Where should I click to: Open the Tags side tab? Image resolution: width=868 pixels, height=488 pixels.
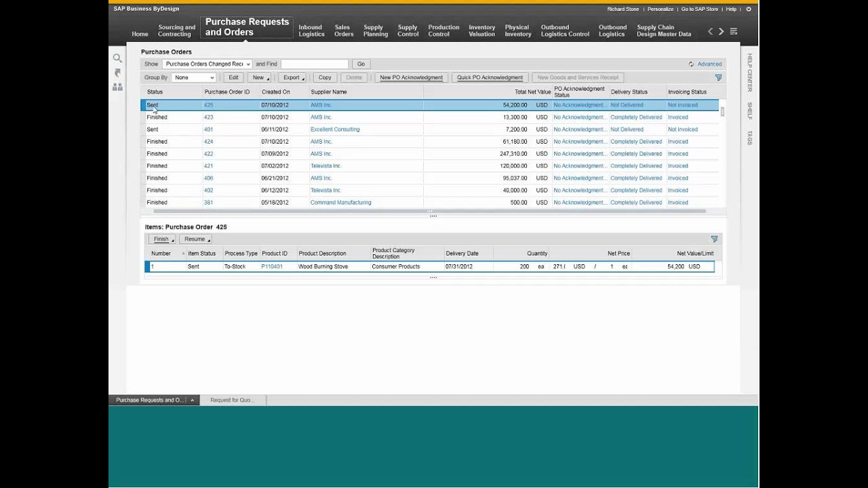[749, 138]
